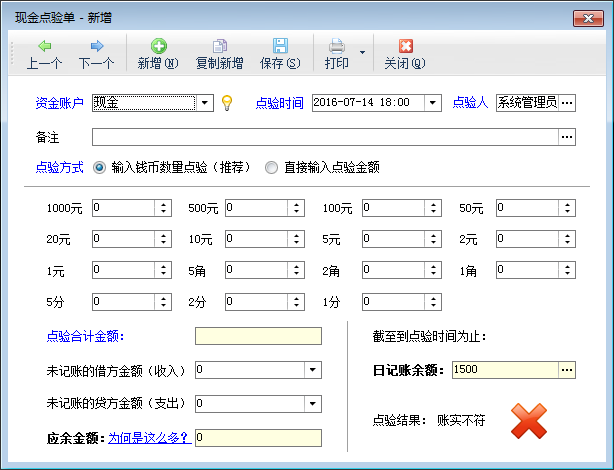Click the 1000元 quantity stepper
Image resolution: width=614 pixels, height=470 pixels.
coord(162,209)
